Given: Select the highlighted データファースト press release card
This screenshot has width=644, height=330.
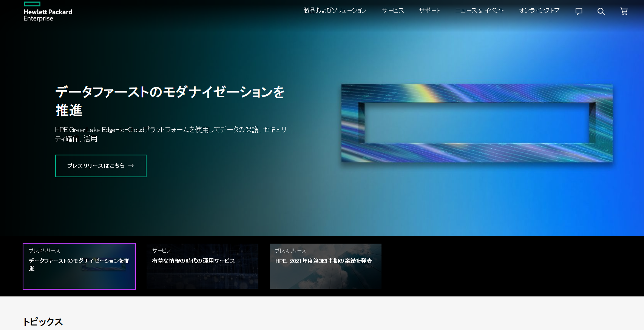Looking at the screenshot, I should (x=79, y=266).
